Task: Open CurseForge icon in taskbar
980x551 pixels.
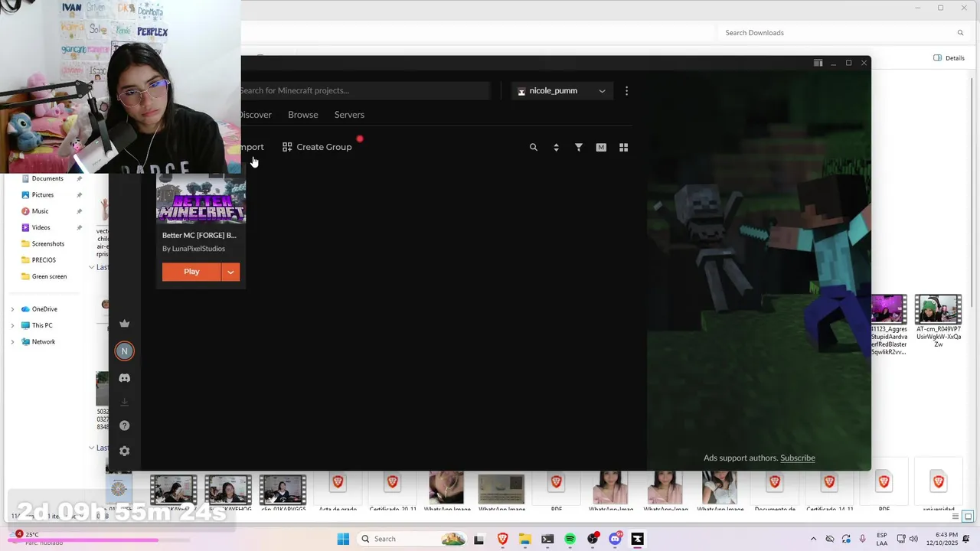Action: [x=637, y=539]
